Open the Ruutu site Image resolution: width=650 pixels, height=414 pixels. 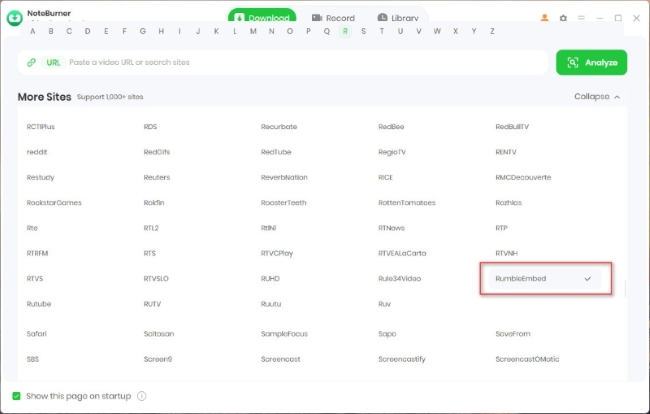tap(271, 304)
